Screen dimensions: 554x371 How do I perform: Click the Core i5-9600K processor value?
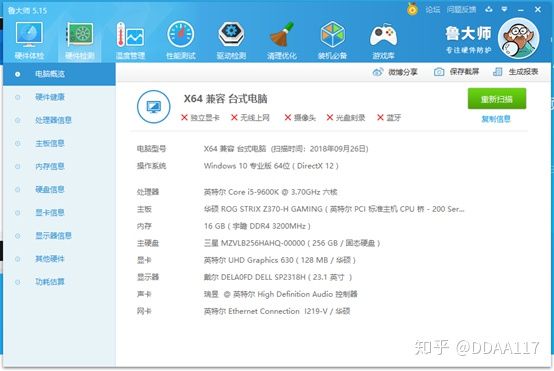click(x=271, y=192)
